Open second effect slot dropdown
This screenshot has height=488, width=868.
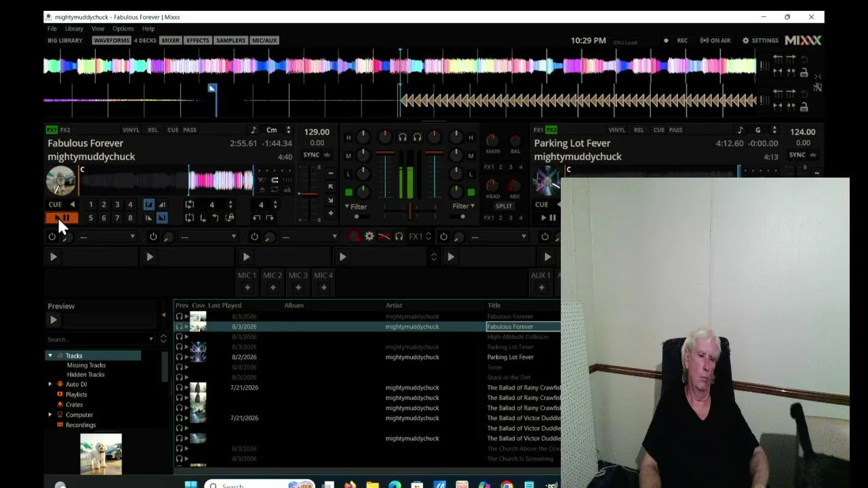(209, 237)
